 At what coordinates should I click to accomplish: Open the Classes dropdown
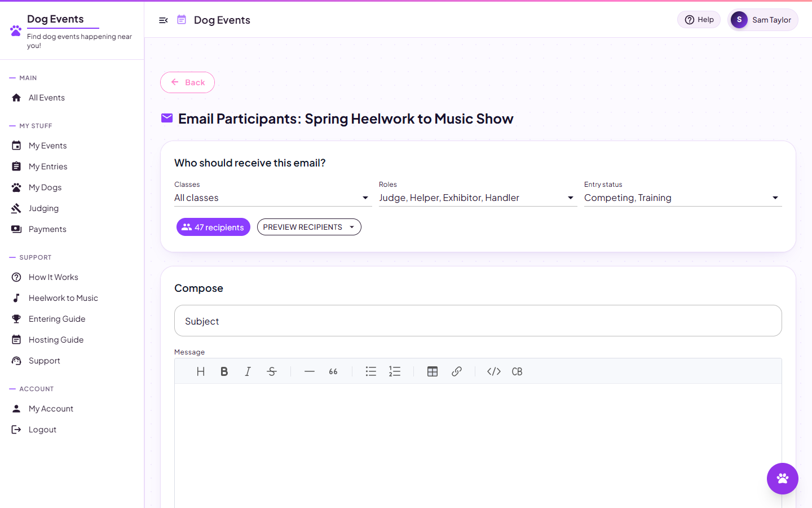point(273,198)
